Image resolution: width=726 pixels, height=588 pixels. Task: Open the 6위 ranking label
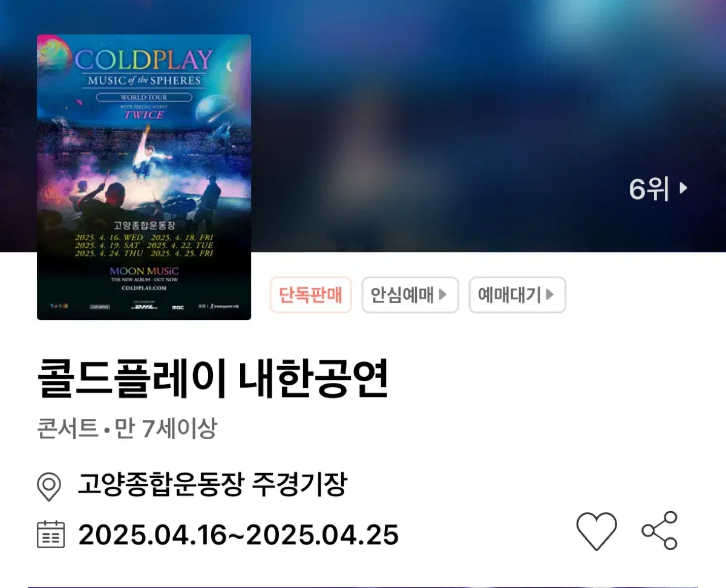649,189
